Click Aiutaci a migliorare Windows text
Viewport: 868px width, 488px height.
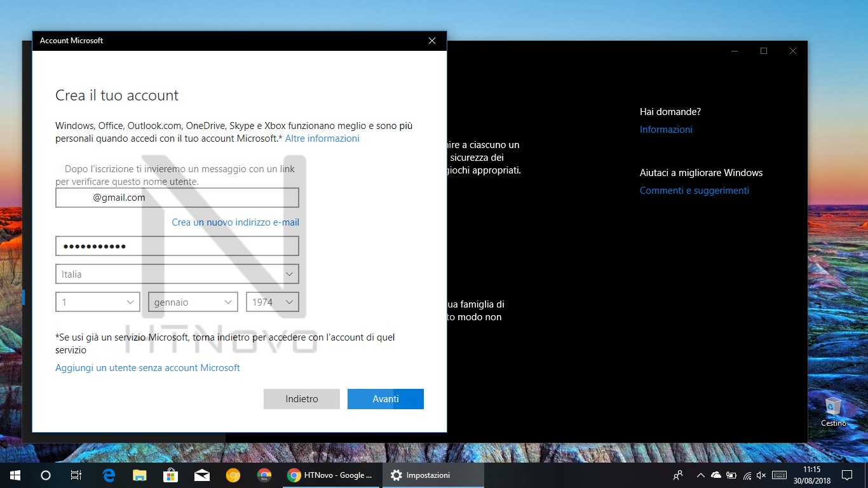click(701, 173)
